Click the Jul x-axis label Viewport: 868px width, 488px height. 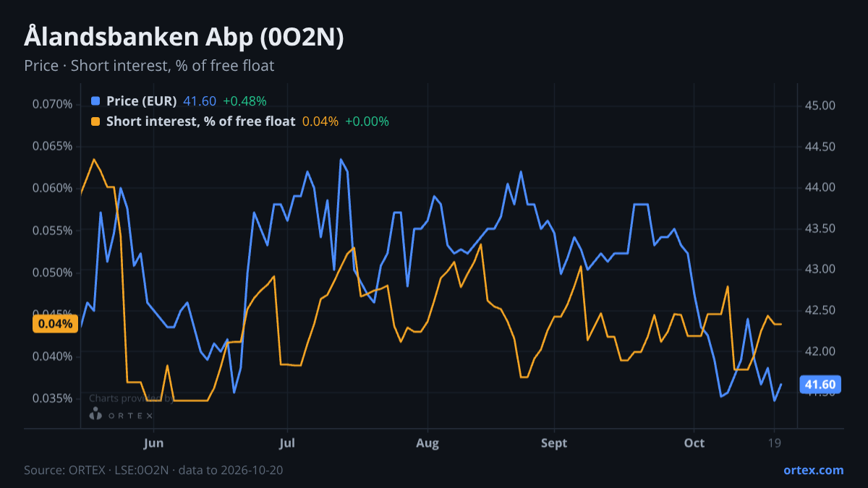pos(287,442)
